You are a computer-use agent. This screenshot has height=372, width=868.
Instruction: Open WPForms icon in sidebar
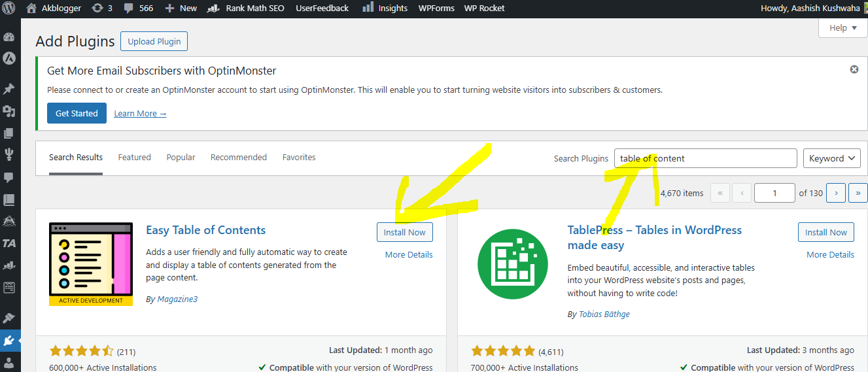[x=9, y=287]
